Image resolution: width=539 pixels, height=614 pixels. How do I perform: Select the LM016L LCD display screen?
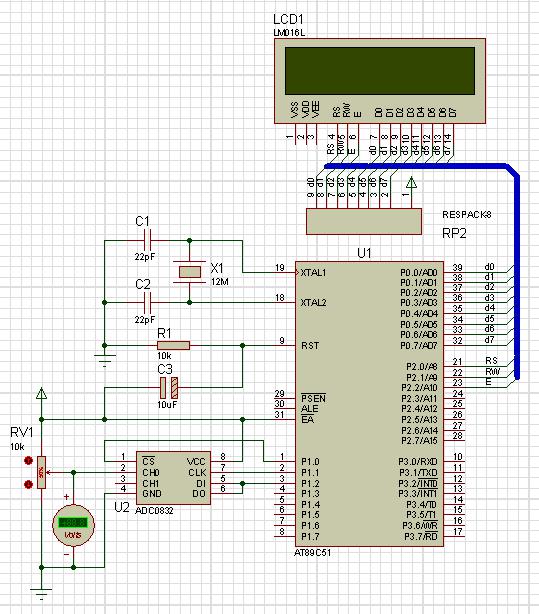point(380,71)
